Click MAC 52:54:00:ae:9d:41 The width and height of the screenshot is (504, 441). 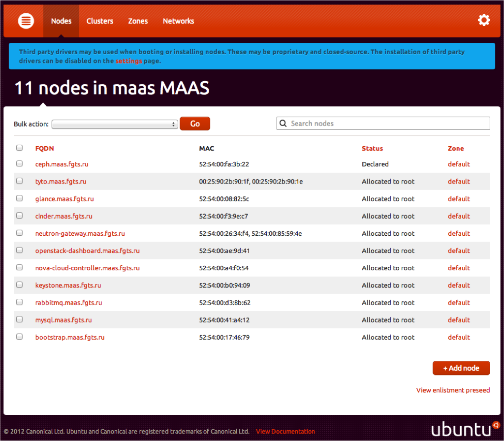[x=224, y=251]
